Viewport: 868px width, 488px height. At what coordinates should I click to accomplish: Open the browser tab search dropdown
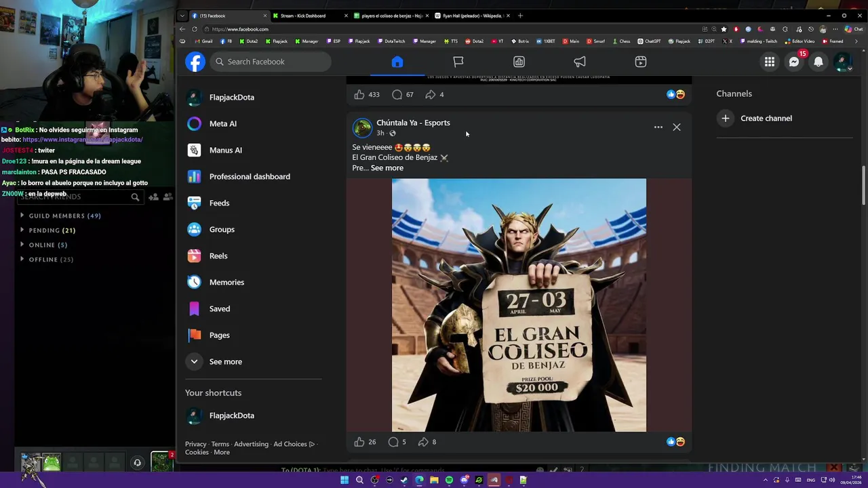point(182,16)
